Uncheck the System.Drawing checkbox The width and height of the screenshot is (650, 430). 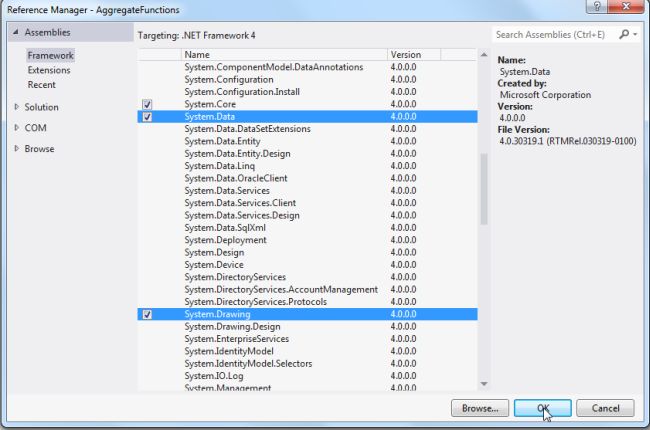click(x=147, y=314)
